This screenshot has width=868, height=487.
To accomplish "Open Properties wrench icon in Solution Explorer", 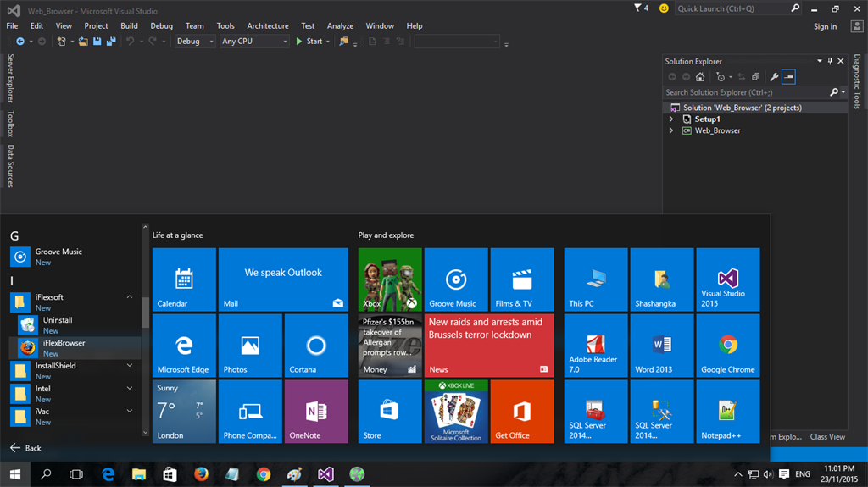I will (774, 77).
